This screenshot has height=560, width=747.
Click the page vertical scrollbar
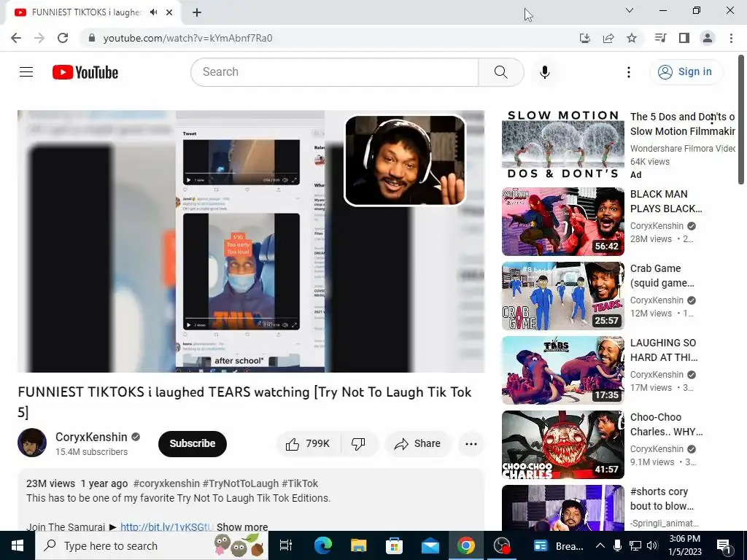tap(741, 119)
